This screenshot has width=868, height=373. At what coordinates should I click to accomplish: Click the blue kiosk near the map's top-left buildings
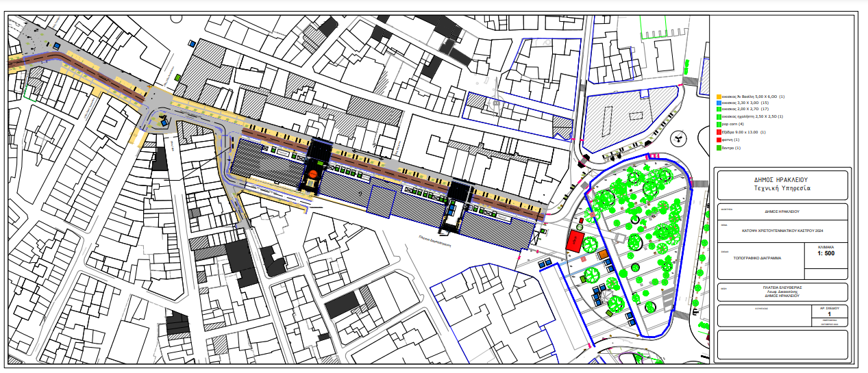tap(193, 44)
